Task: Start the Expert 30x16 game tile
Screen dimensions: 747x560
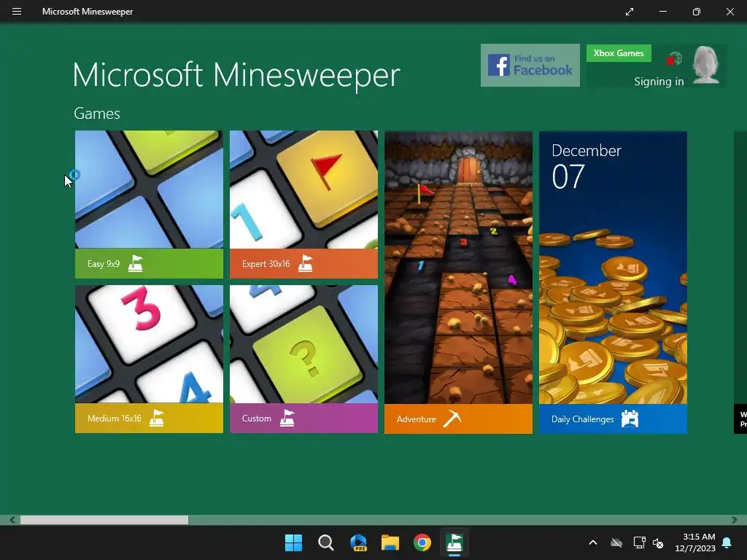Action: pyautogui.click(x=303, y=204)
